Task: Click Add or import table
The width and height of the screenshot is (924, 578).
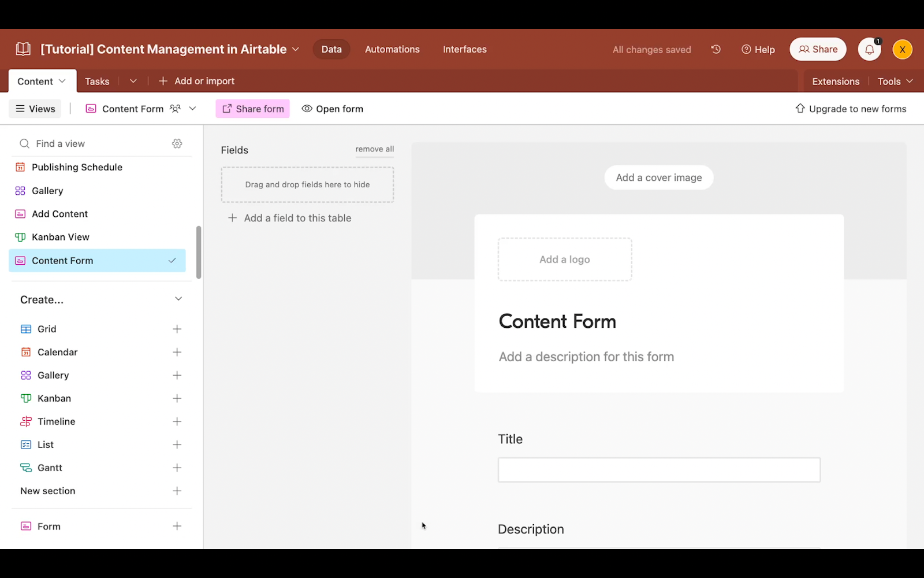Action: 196,81
